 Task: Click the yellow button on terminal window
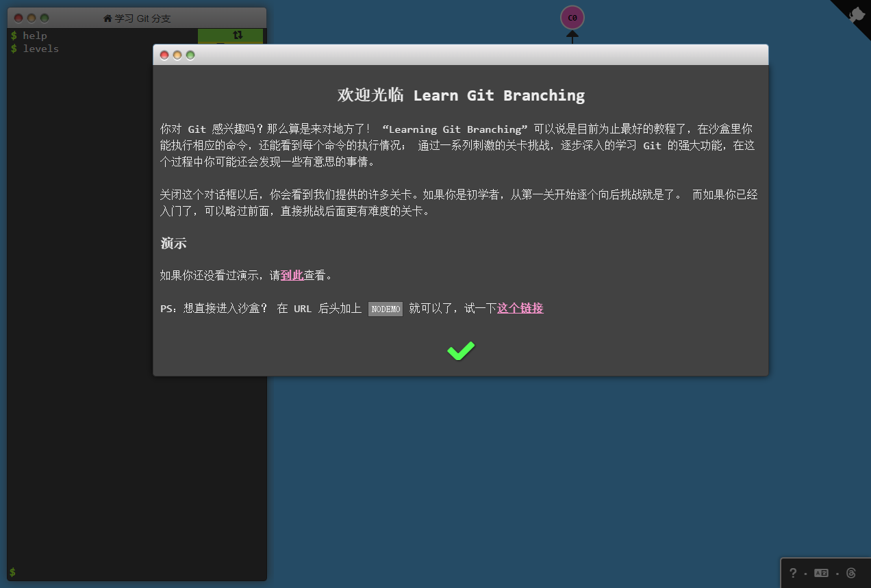(x=31, y=18)
